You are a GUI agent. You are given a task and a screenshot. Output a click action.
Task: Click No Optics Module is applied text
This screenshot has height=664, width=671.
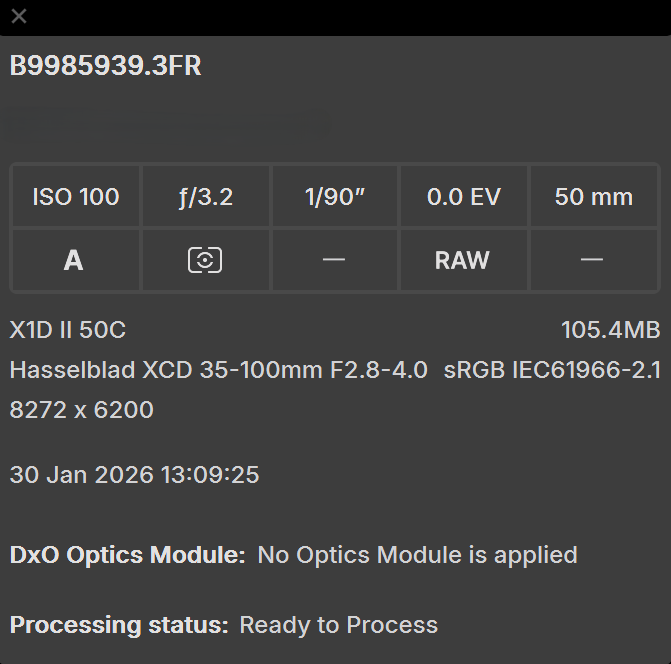click(417, 554)
